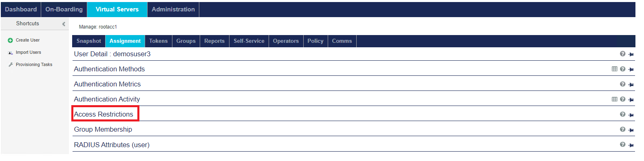This screenshot has height=161, width=644.
Task: Expand RADIUS Attributes (user) section
Action: click(112, 145)
